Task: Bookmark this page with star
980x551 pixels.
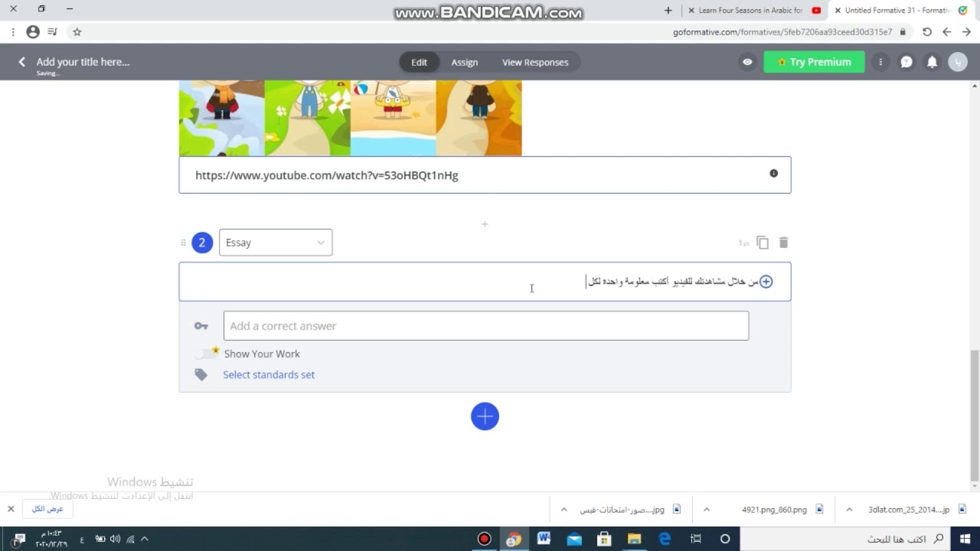Action: (77, 32)
